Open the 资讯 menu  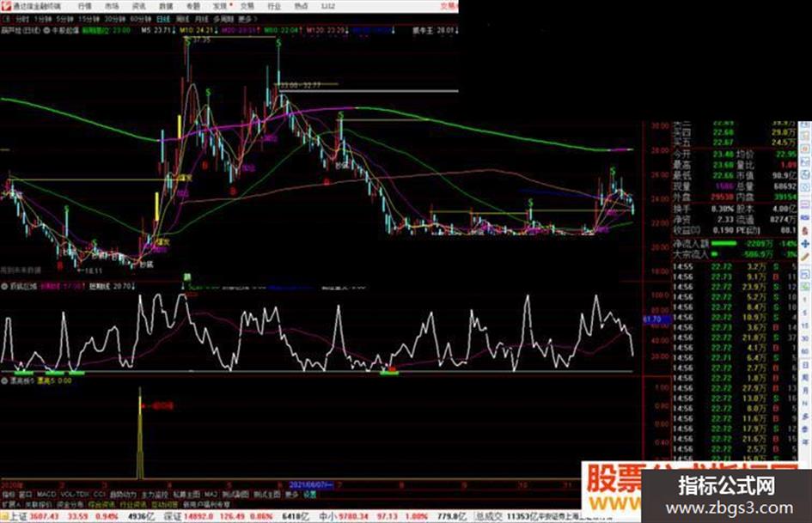pos(139,6)
